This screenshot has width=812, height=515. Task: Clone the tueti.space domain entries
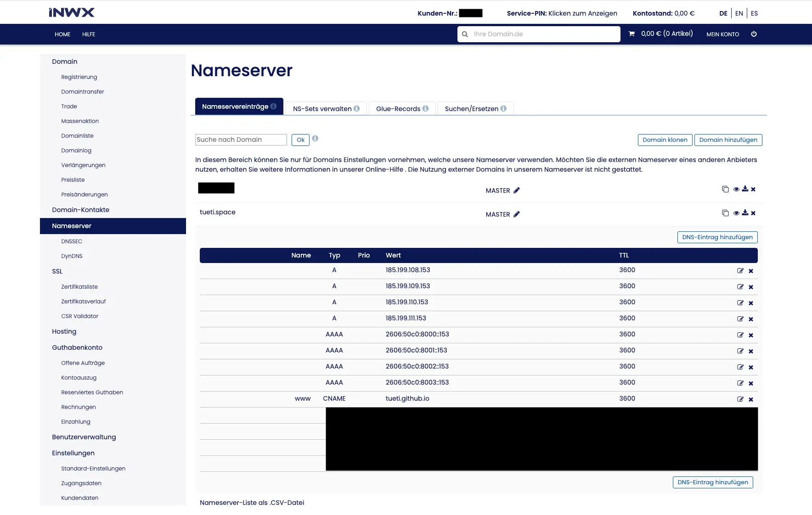coord(726,213)
